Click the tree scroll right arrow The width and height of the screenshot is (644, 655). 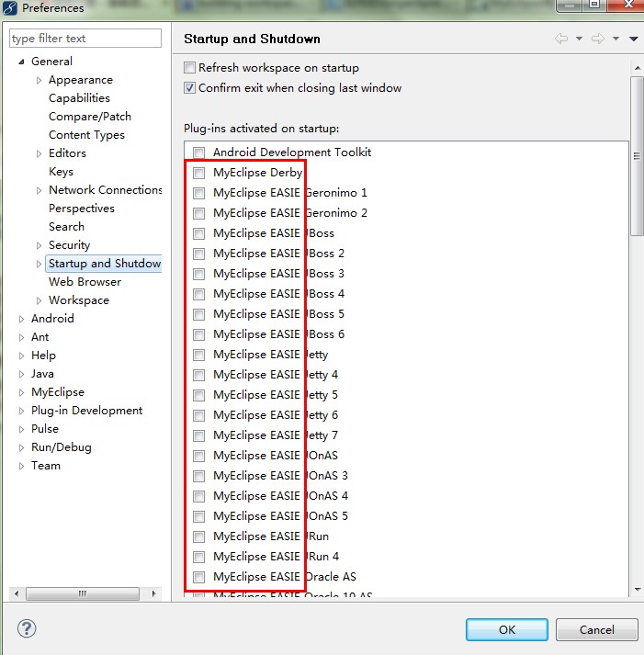pos(153,593)
